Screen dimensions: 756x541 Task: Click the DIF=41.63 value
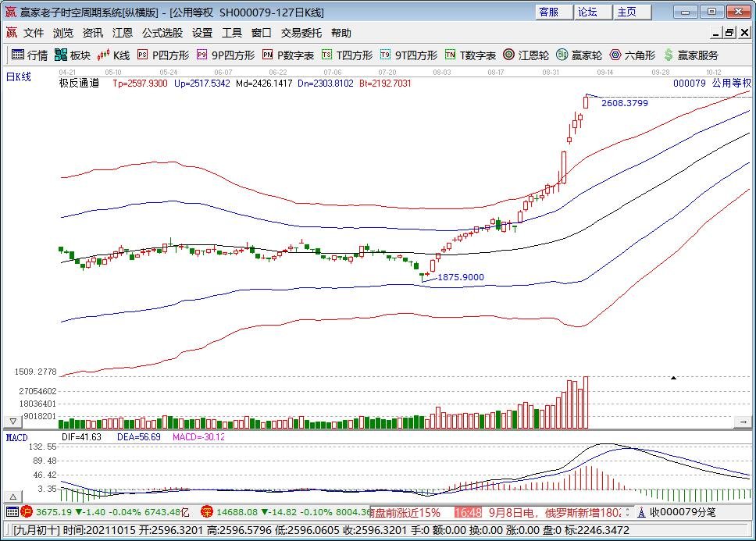[81, 437]
